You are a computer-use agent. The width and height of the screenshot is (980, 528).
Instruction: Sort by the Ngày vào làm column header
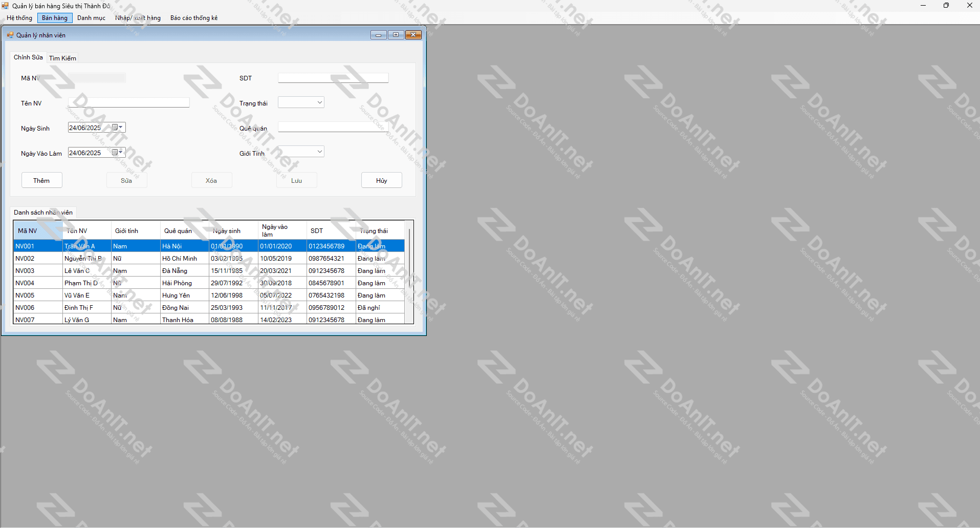pos(282,231)
